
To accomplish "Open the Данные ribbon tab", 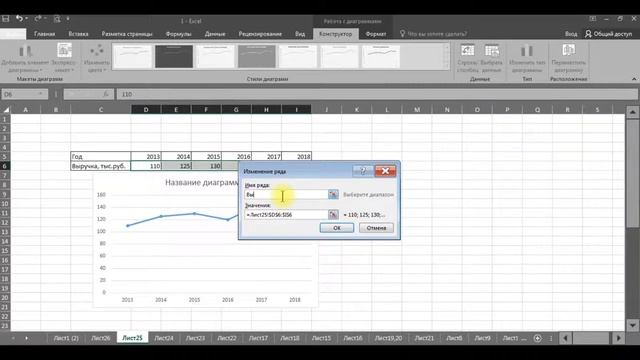I will click(215, 34).
